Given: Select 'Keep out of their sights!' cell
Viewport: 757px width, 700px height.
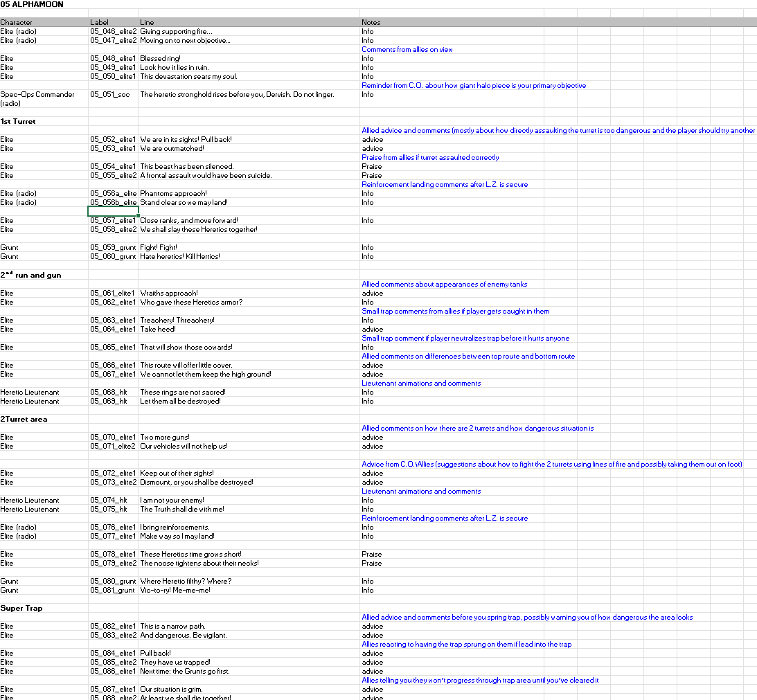Looking at the screenshot, I should [249, 474].
